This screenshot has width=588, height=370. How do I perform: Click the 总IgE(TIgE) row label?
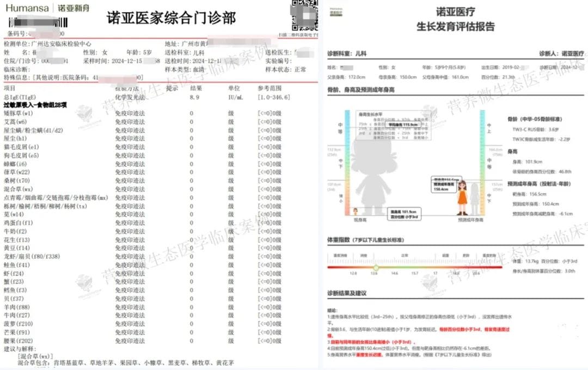pyautogui.click(x=20, y=97)
